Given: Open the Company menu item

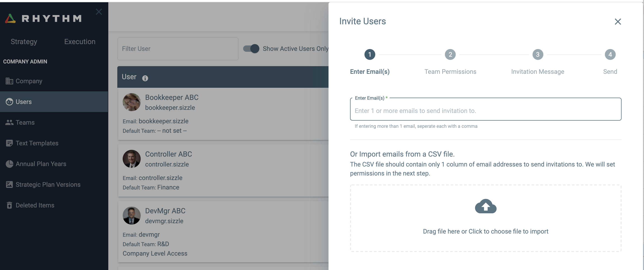Looking at the screenshot, I should coord(54,81).
